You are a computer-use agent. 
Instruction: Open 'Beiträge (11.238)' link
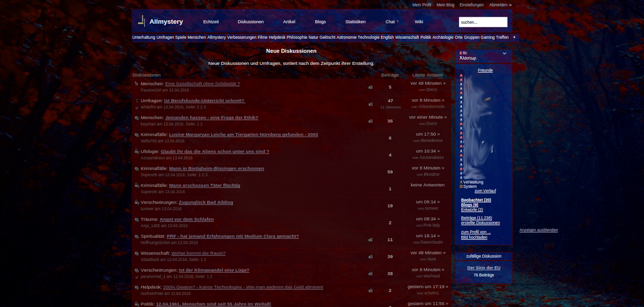477,218
